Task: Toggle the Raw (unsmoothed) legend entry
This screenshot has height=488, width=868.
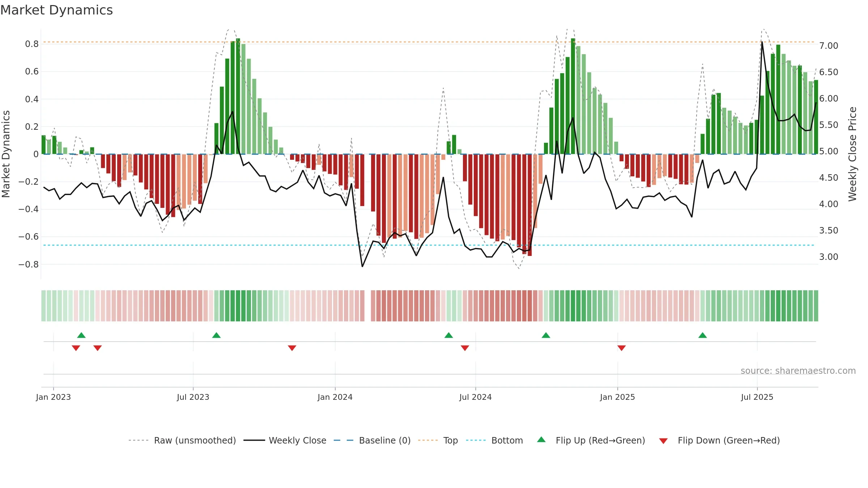Action: [182, 440]
